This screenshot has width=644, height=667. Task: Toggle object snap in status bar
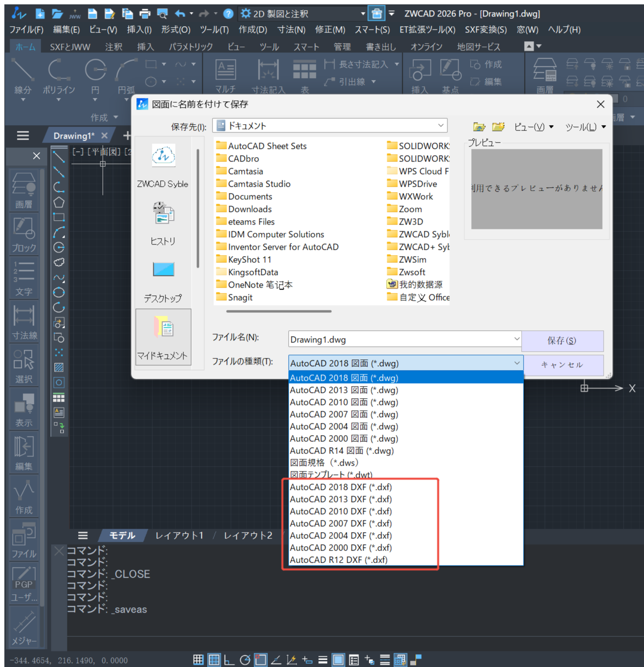[x=261, y=660]
